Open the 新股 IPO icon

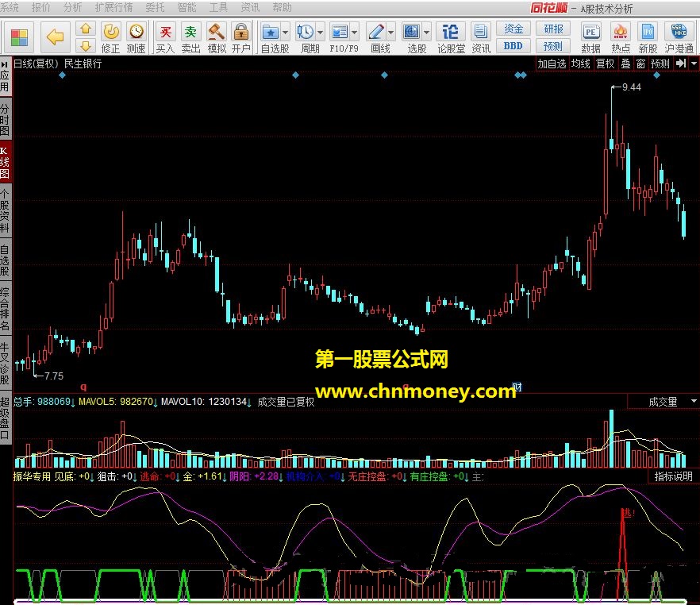pyautogui.click(x=648, y=32)
